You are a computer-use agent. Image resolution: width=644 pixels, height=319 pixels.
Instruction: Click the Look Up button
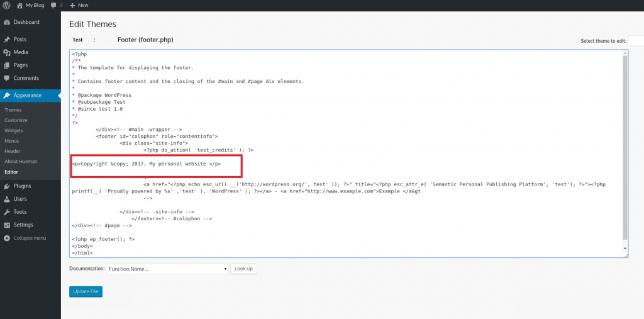243,269
